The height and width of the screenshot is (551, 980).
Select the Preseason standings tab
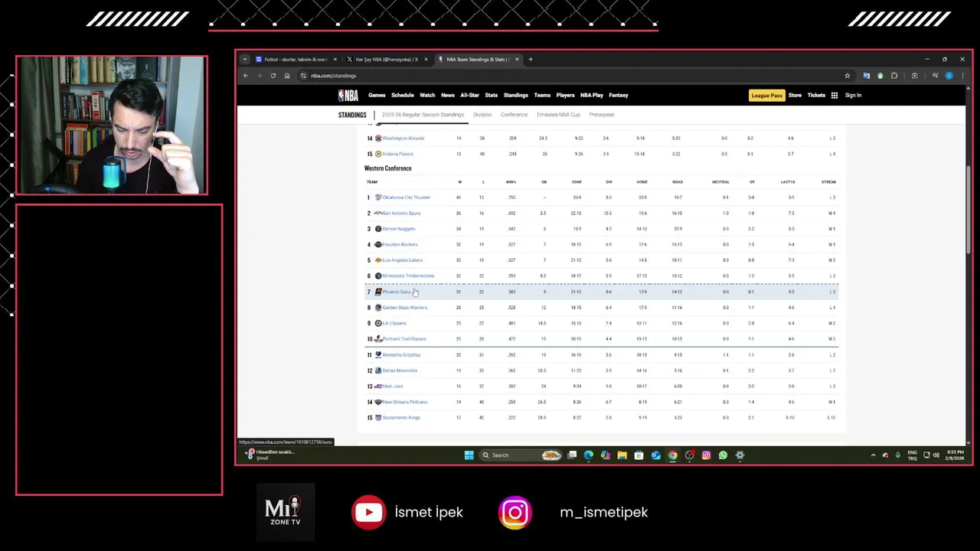tap(602, 115)
